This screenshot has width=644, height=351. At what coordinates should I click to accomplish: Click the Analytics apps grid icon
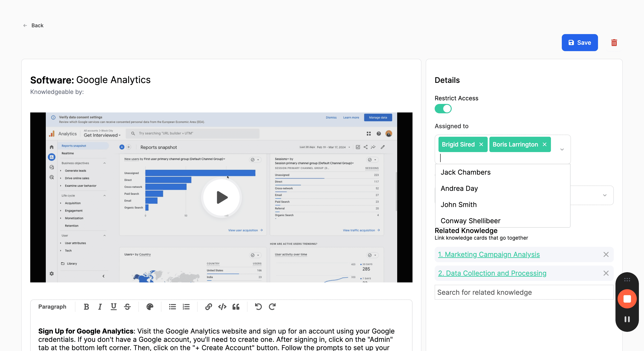(368, 134)
